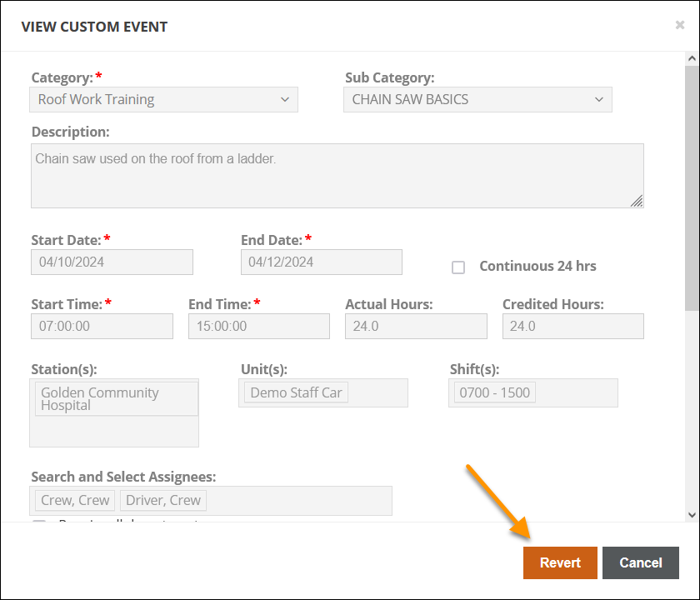The height and width of the screenshot is (600, 700).
Task: Select Golden Community Hospital station tag
Action: (x=115, y=399)
